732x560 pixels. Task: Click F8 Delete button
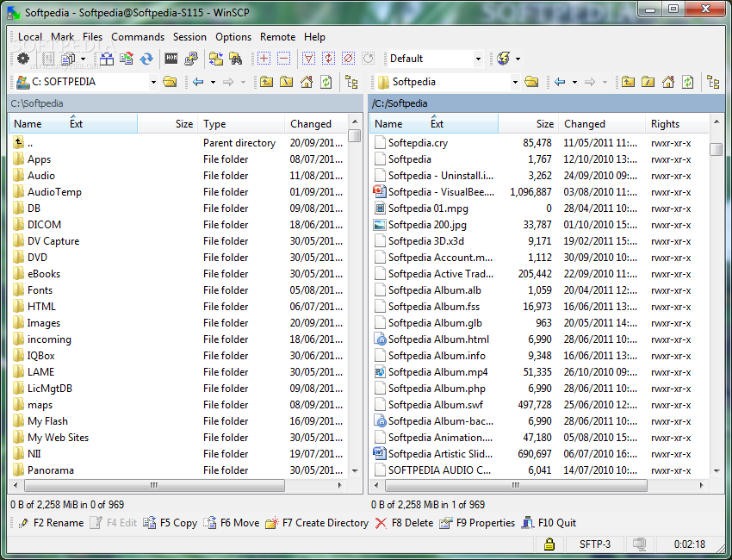pos(404,523)
